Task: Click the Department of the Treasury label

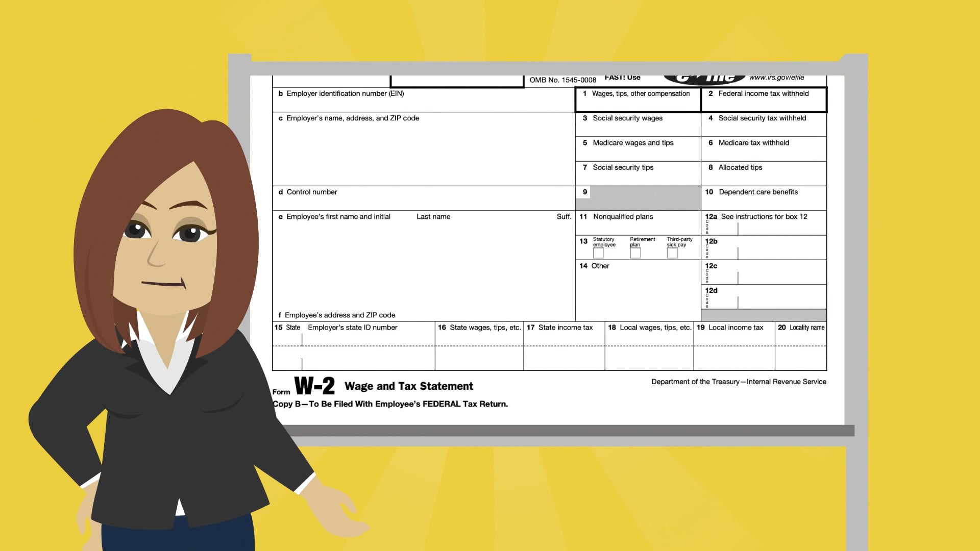Action: [x=738, y=381]
